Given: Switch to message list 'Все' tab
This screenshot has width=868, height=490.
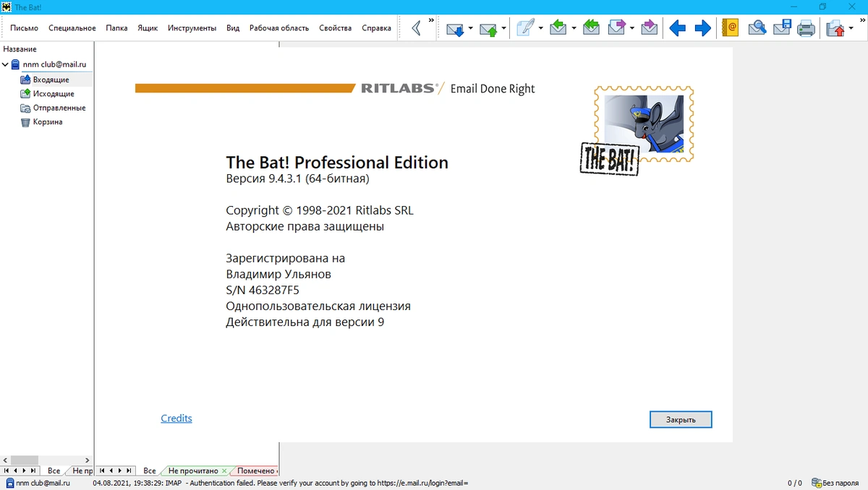Looking at the screenshot, I should (150, 470).
